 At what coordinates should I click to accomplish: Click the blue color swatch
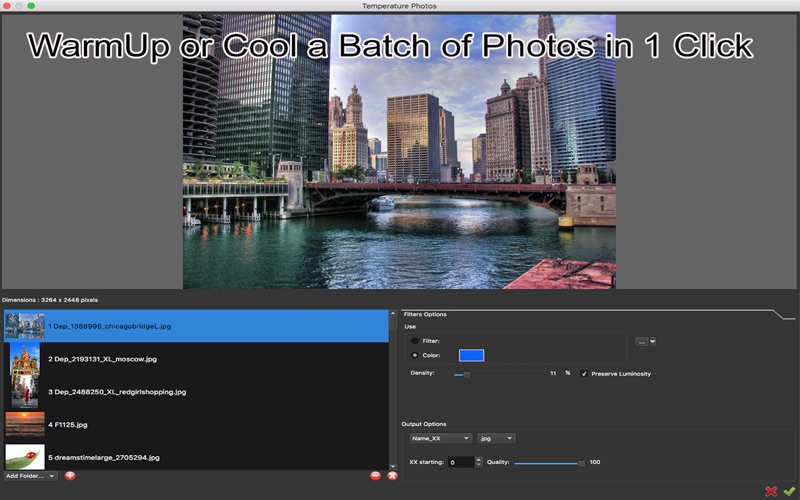pyautogui.click(x=471, y=355)
